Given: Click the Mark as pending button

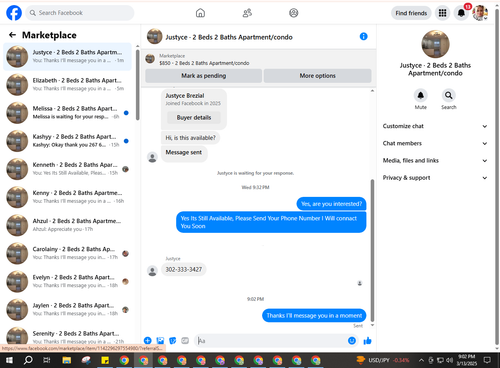Looking at the screenshot, I should (204, 76).
